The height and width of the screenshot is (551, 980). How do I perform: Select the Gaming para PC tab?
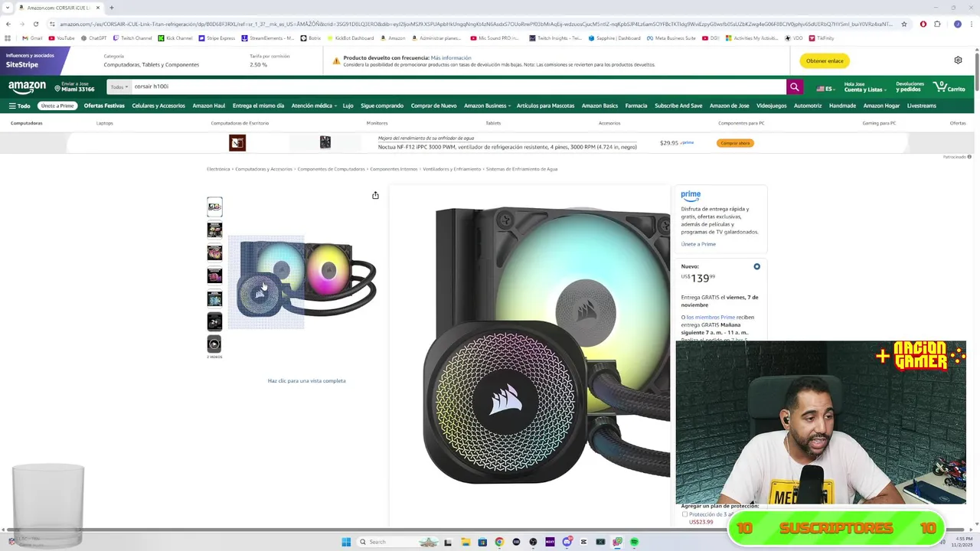pyautogui.click(x=879, y=123)
